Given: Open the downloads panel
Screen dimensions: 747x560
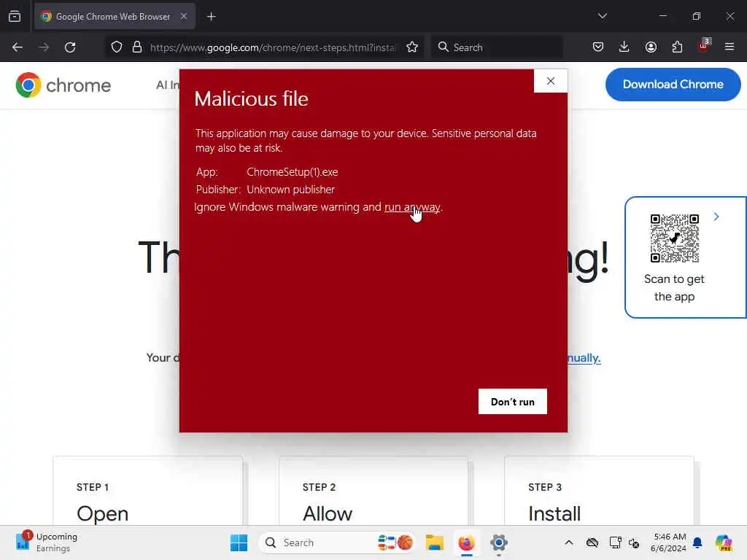Looking at the screenshot, I should click(x=624, y=47).
